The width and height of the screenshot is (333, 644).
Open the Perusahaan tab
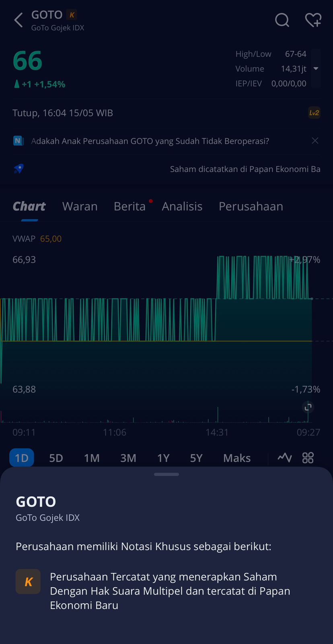pos(251,206)
